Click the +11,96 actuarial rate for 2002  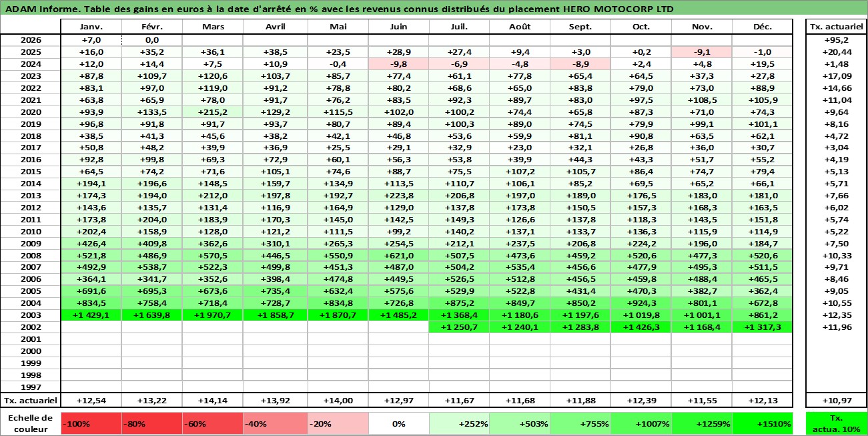836,327
